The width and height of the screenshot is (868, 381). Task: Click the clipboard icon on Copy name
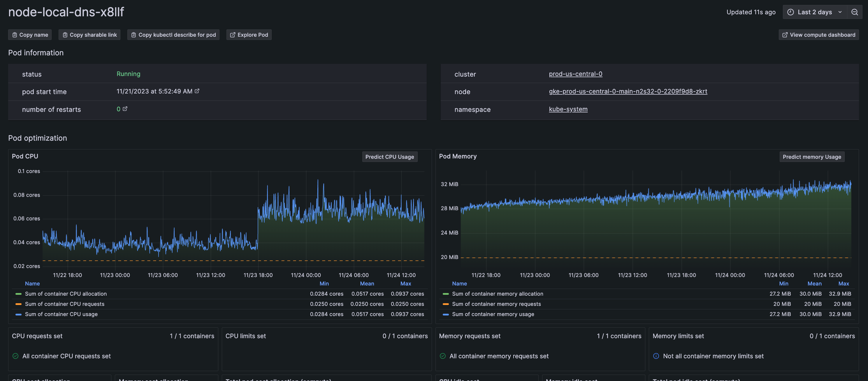(15, 34)
